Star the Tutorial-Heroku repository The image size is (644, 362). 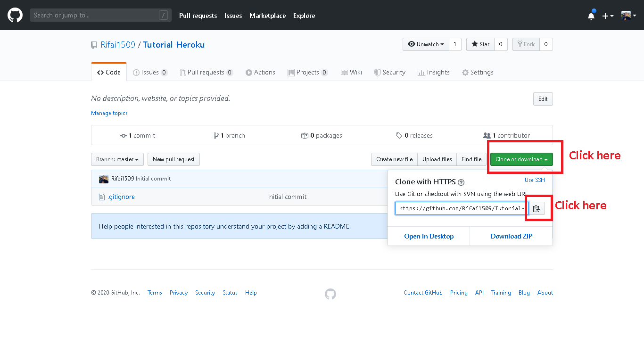click(480, 44)
